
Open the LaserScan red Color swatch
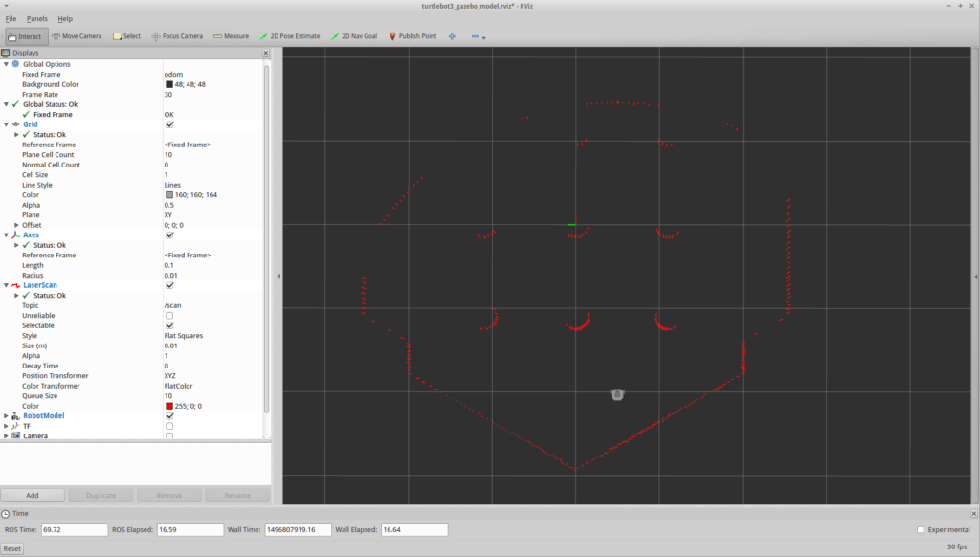click(x=168, y=406)
